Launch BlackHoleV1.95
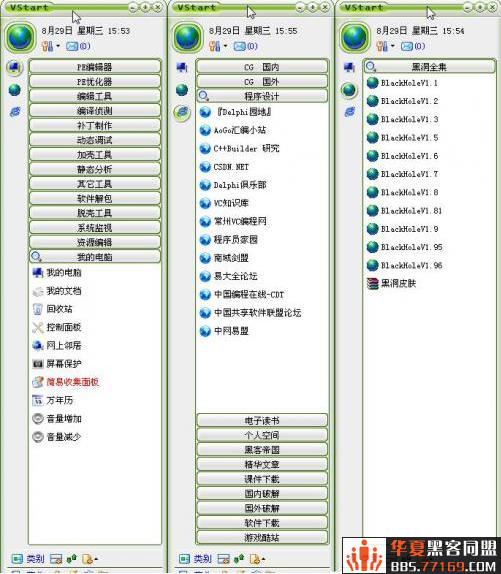 pyautogui.click(x=404, y=247)
